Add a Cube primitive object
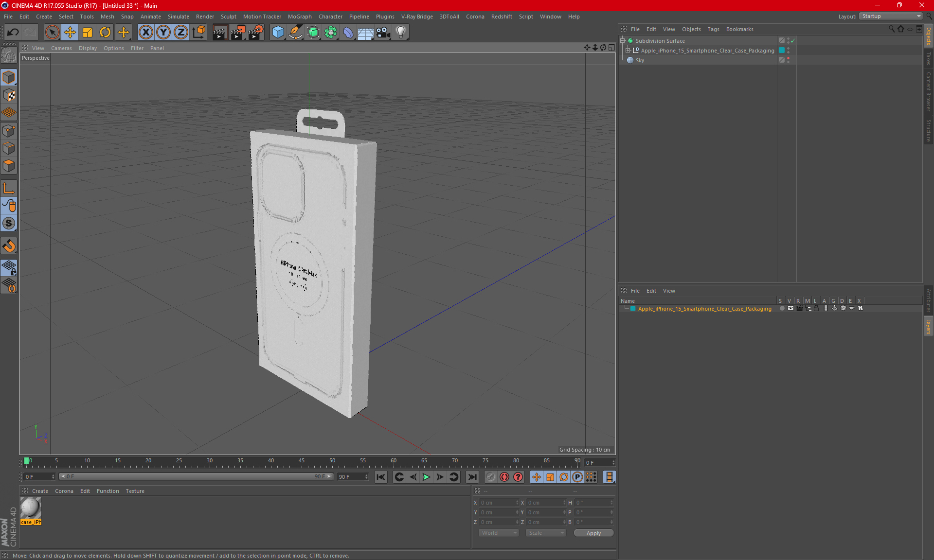 (x=278, y=32)
